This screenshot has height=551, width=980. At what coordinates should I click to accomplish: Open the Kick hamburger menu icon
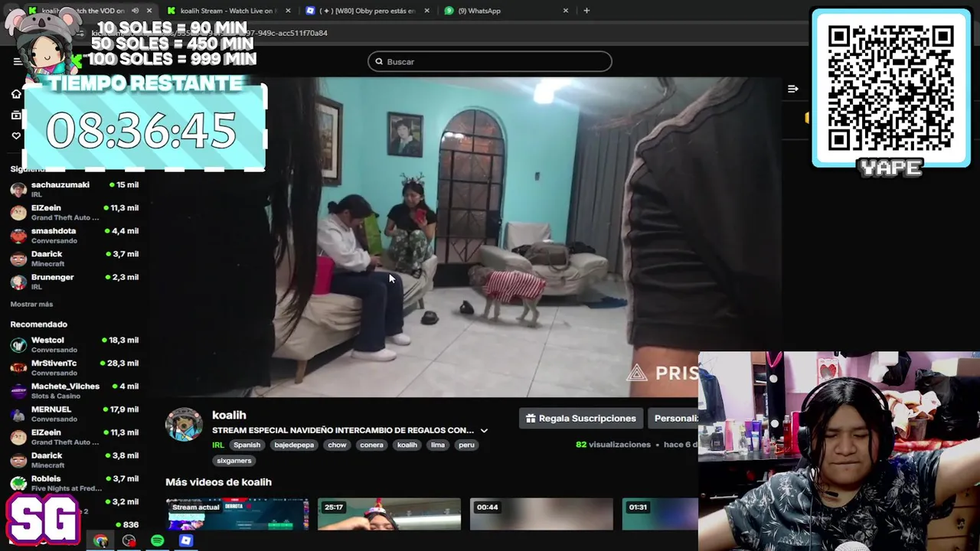tap(18, 61)
